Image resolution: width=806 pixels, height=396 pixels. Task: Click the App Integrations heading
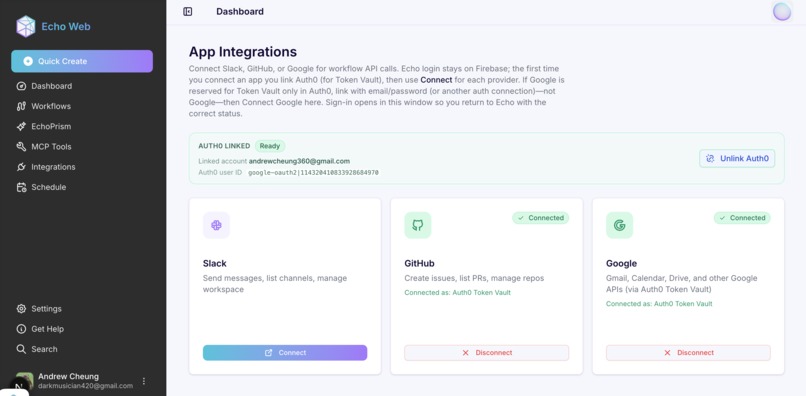243,52
